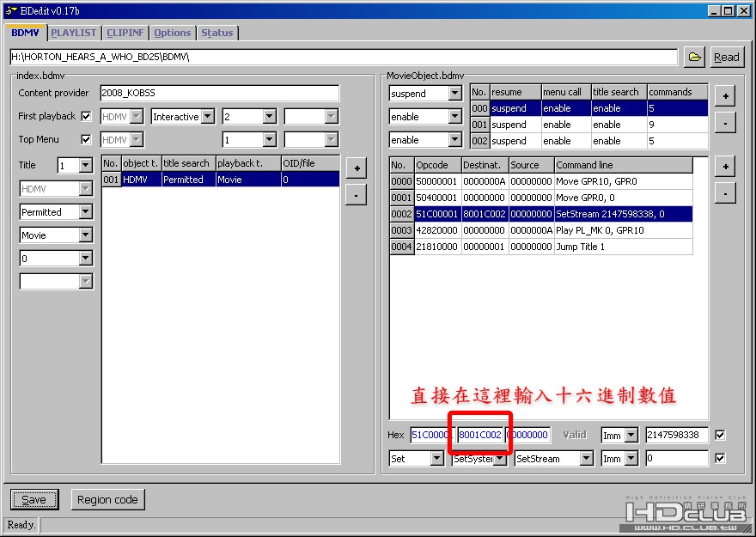Delete a command line with minus button
This screenshot has width=756, height=537.
[x=725, y=194]
